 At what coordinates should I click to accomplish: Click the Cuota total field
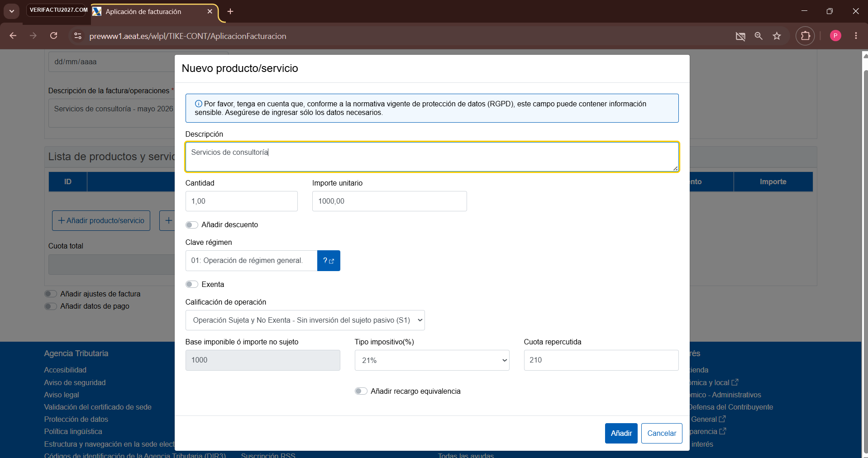111,265
